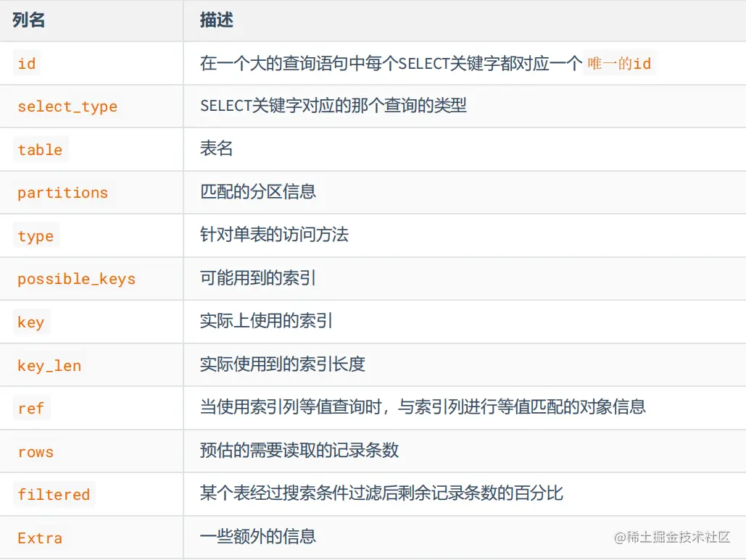746x560 pixels.
Task: Select the 'key' code cell
Action: tap(31, 322)
